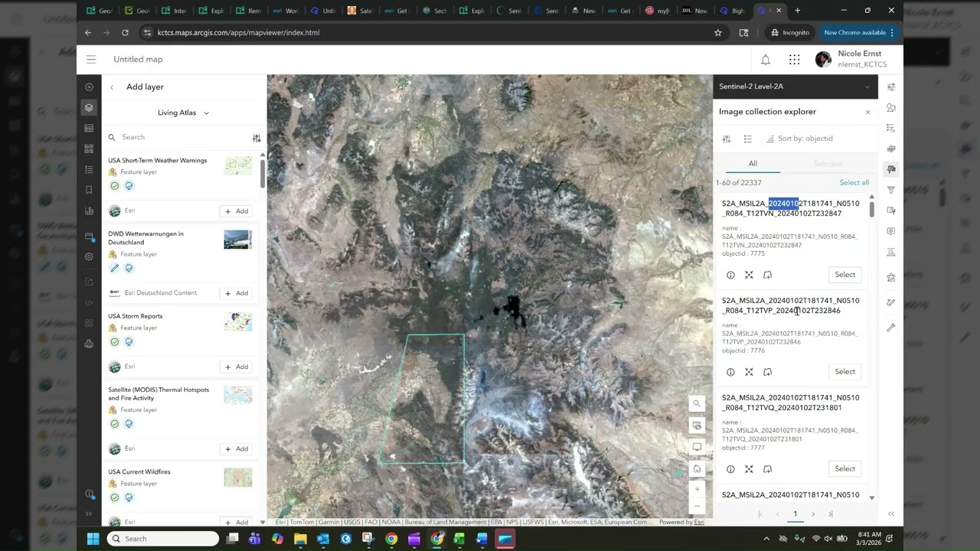Click the layer Search field
This screenshot has width=980, height=551.
pos(176,137)
